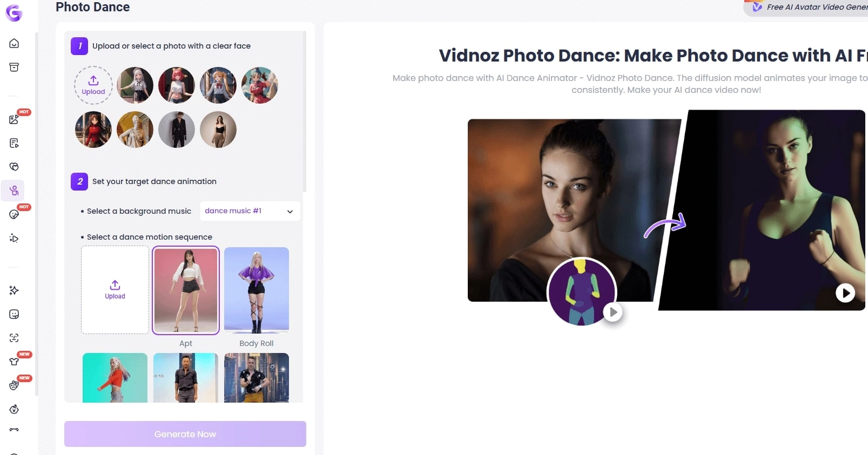Open the face scan sidebar icon

pos(14,338)
